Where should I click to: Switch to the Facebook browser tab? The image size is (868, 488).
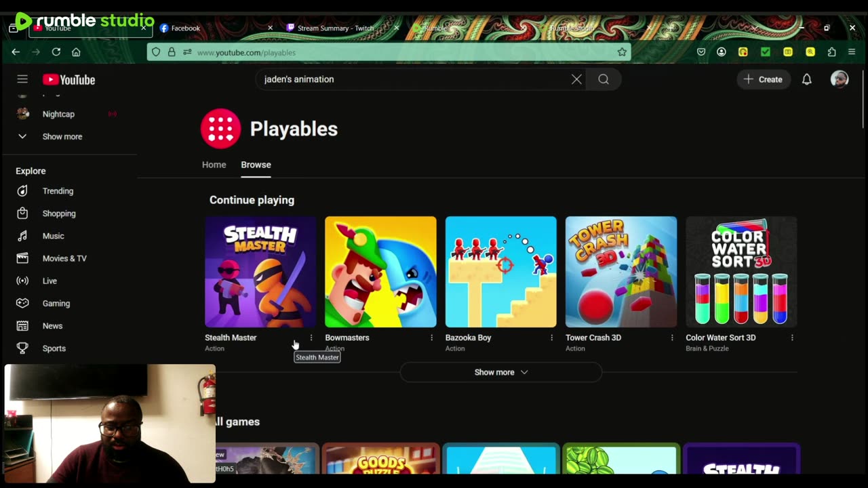185,28
